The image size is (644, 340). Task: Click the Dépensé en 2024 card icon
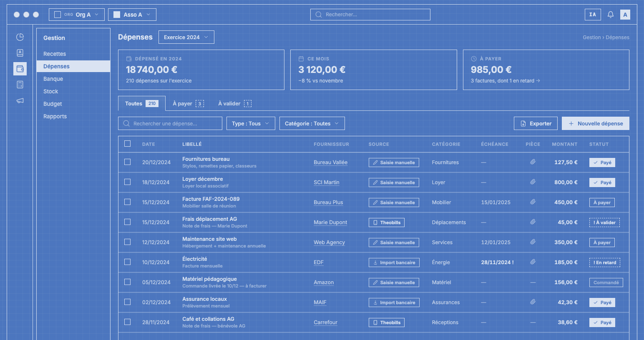coord(129,59)
